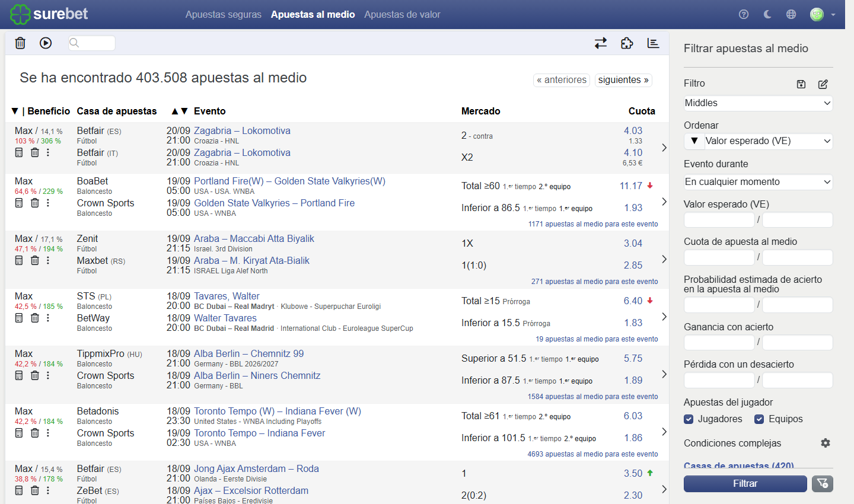Open three-dot menu for Araba – Maccabi row
Image resolution: width=854 pixels, height=504 pixels.
(48, 260)
